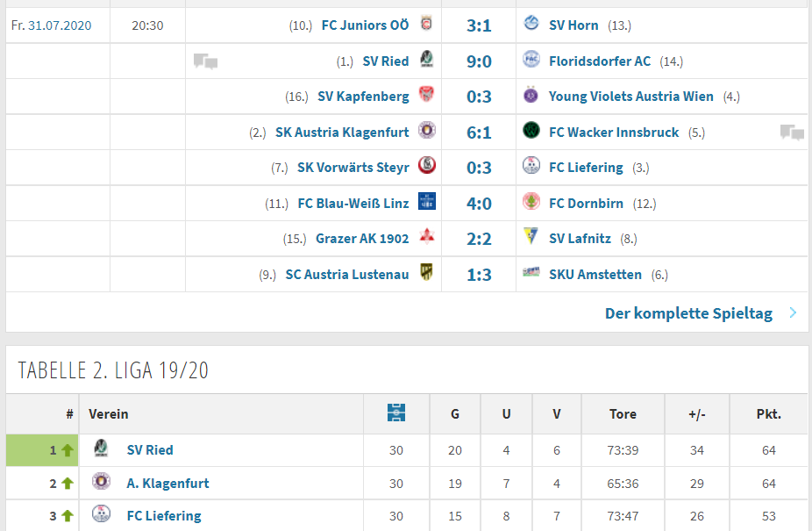Open FC Liefering in the league table

pyautogui.click(x=164, y=516)
